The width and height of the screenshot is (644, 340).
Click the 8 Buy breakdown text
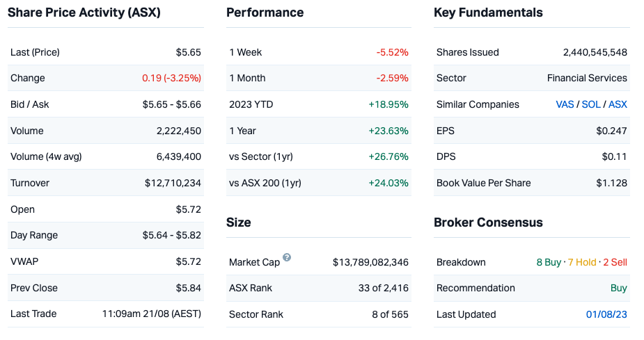tap(549, 262)
